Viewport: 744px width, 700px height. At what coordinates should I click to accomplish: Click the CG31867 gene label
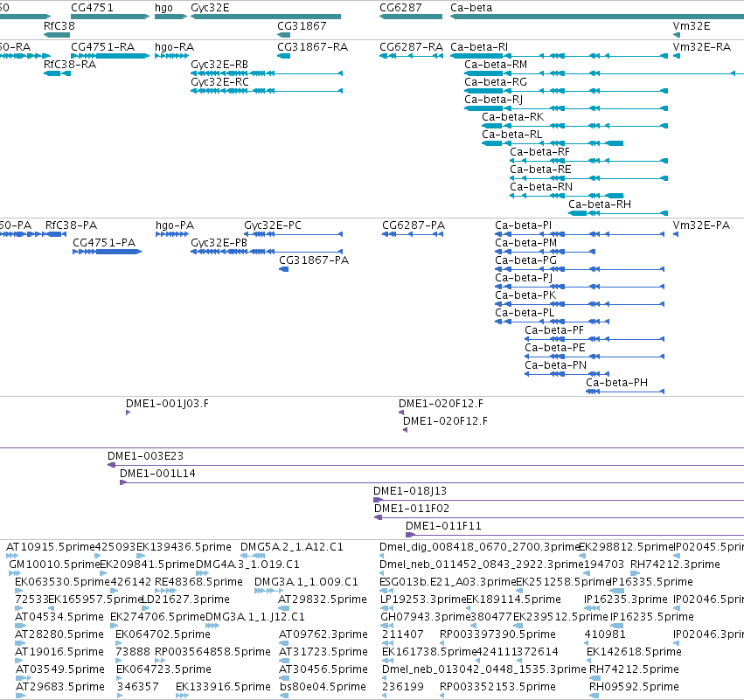click(302, 25)
